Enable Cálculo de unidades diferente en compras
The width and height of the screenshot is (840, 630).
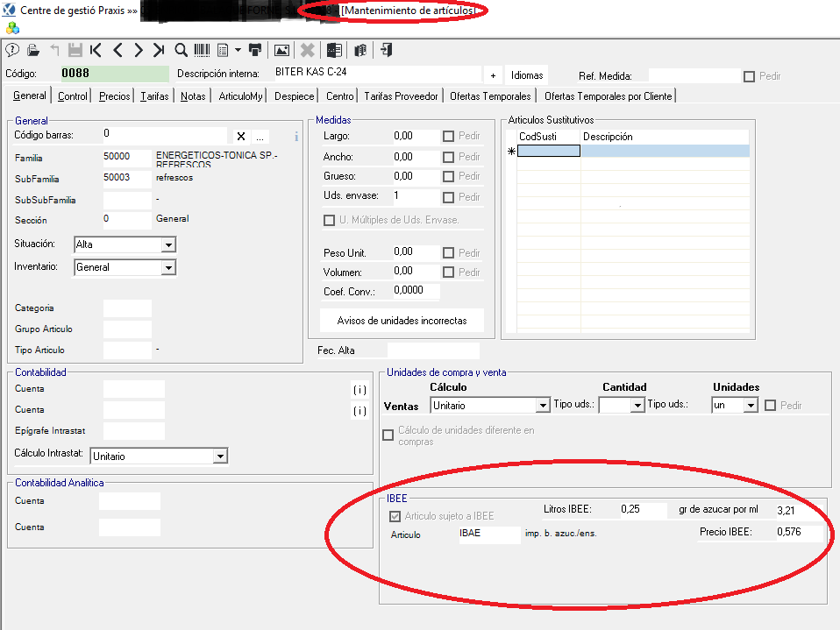(x=388, y=435)
